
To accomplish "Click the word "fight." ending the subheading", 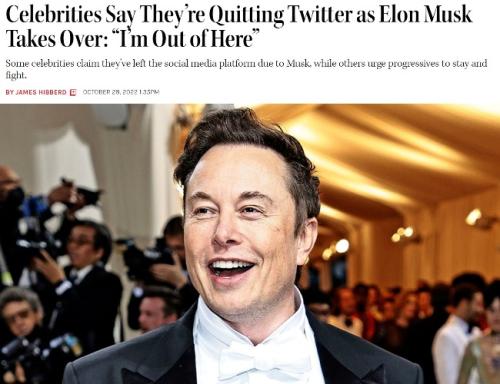I will pos(16,75).
